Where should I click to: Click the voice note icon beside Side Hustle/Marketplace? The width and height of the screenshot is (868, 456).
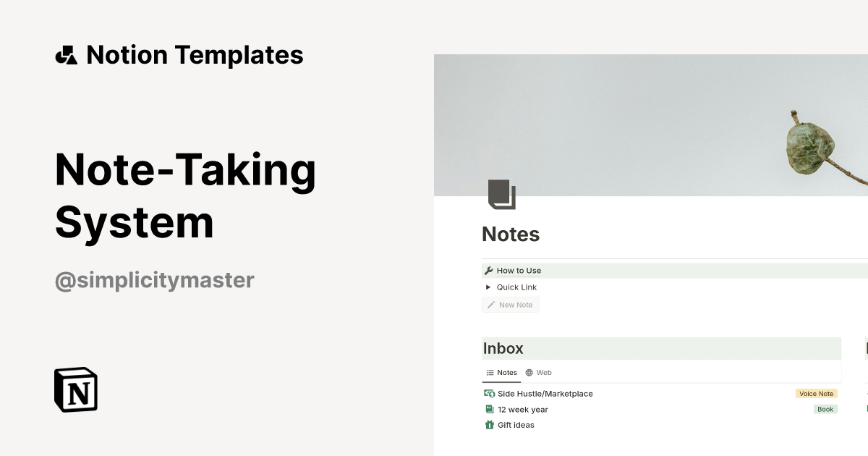490,393
